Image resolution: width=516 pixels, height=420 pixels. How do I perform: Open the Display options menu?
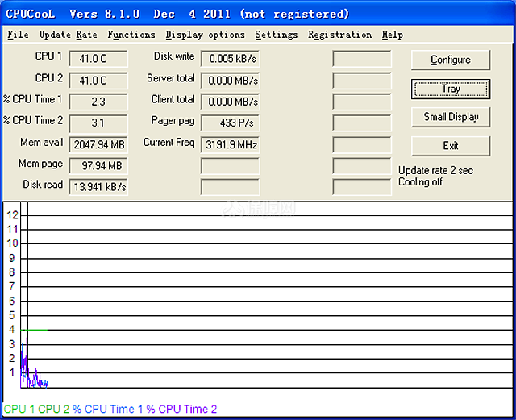(x=205, y=35)
